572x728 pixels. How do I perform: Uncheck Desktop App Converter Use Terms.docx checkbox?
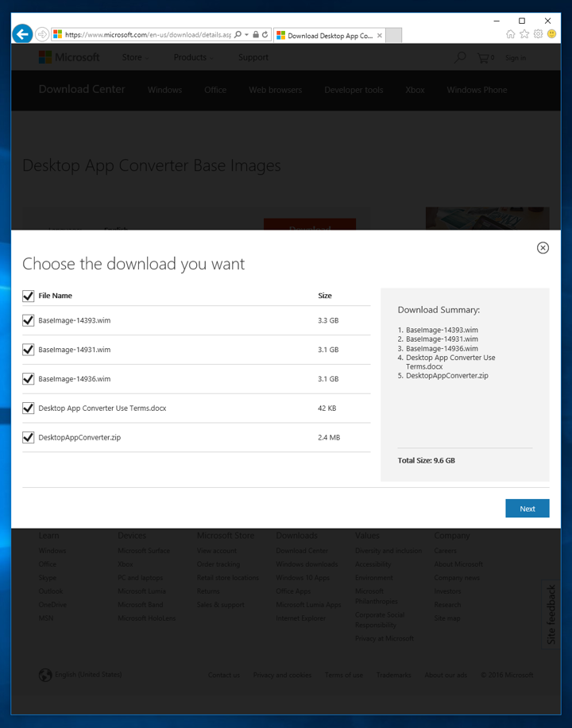[x=29, y=408]
